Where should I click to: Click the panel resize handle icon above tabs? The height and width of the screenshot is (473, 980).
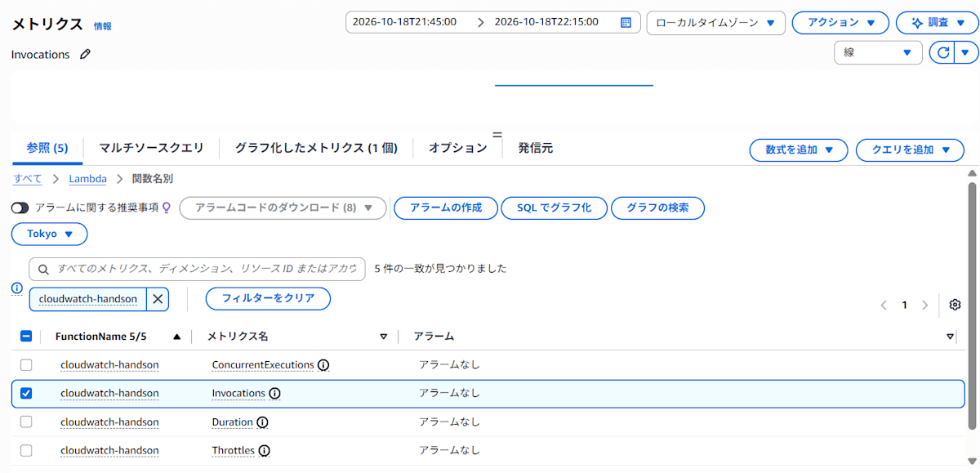click(x=497, y=134)
